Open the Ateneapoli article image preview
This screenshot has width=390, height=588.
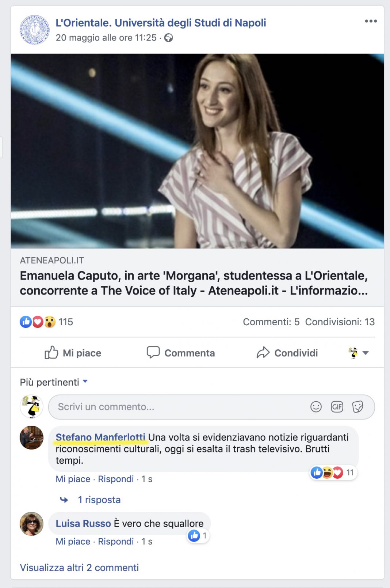pos(197,151)
